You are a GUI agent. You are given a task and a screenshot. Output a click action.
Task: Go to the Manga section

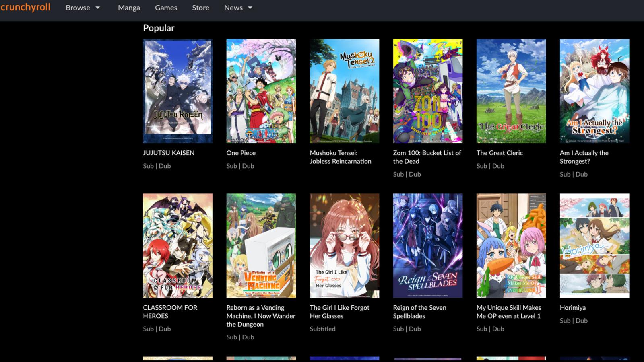[129, 8]
